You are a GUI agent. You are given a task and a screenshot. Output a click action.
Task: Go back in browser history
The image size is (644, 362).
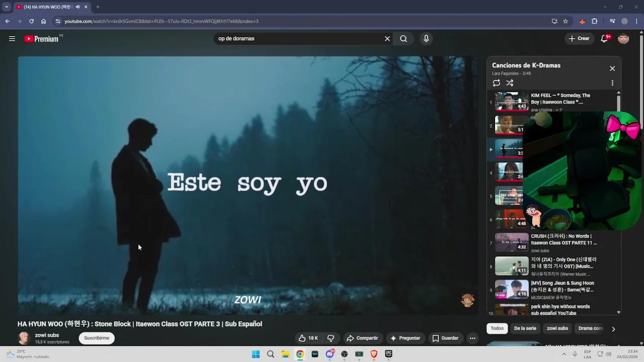(x=7, y=21)
